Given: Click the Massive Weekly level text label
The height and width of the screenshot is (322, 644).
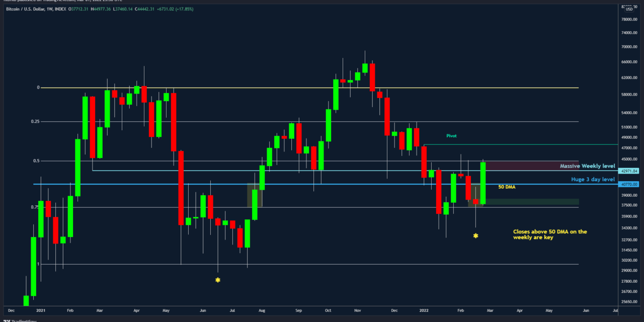Looking at the screenshot, I should pyautogui.click(x=587, y=166).
